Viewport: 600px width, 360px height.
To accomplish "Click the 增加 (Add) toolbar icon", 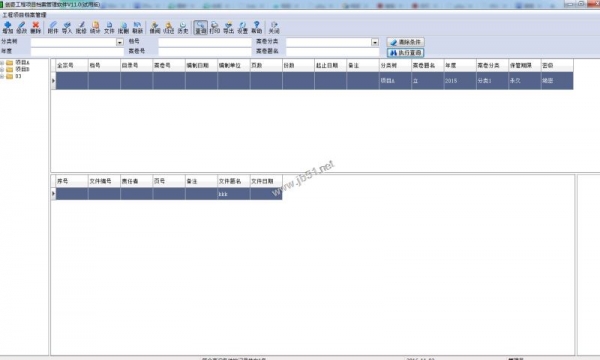I will click(x=8, y=28).
